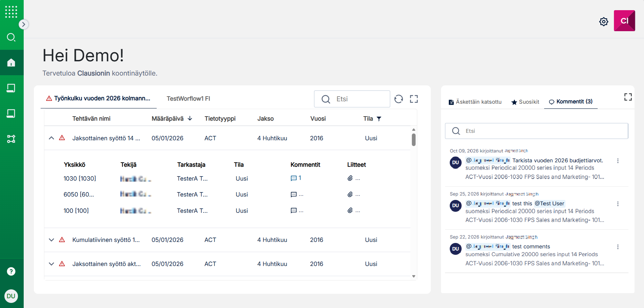Image resolution: width=644 pixels, height=308 pixels.
Task: Open Äskettäin katsottu tab
Action: click(475, 102)
